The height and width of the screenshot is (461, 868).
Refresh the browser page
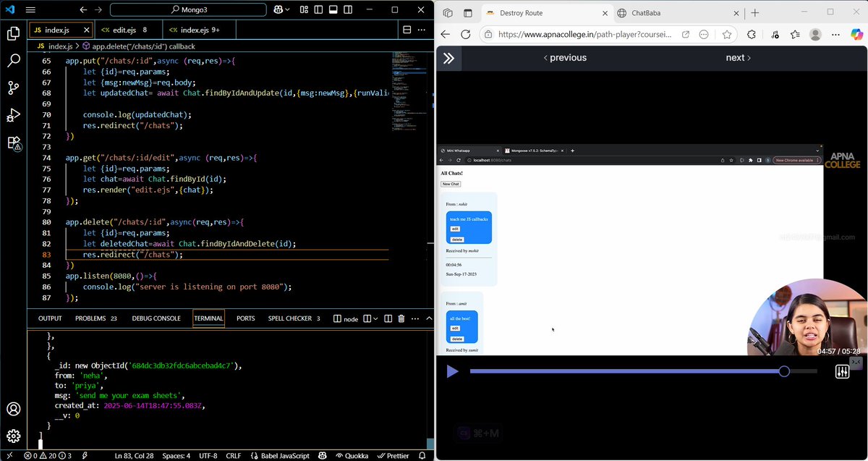point(466,34)
